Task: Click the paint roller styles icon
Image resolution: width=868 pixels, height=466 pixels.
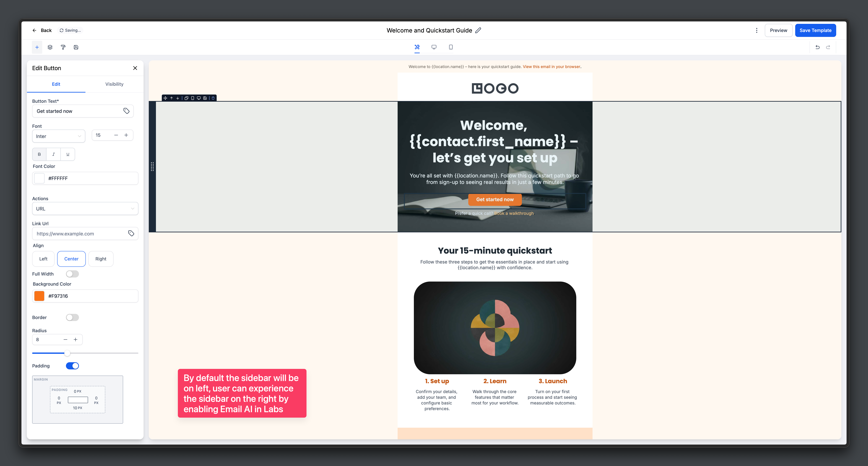Action: click(x=63, y=47)
